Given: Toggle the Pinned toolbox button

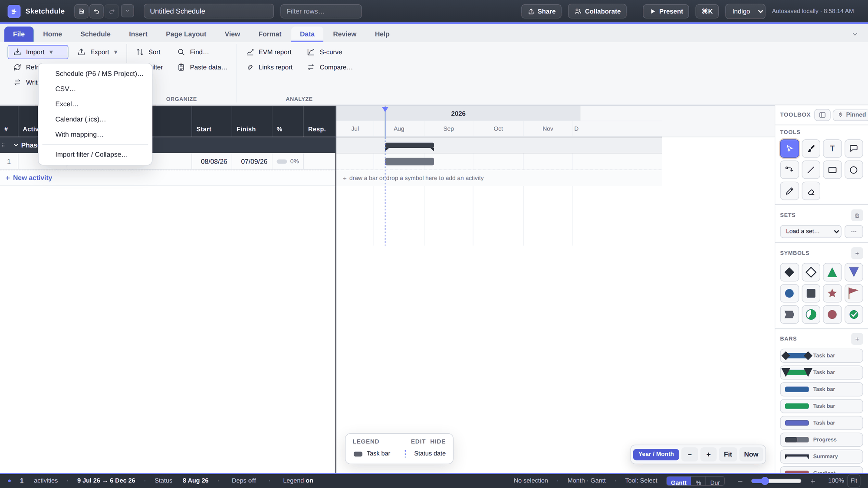Looking at the screenshot, I should [851, 115].
